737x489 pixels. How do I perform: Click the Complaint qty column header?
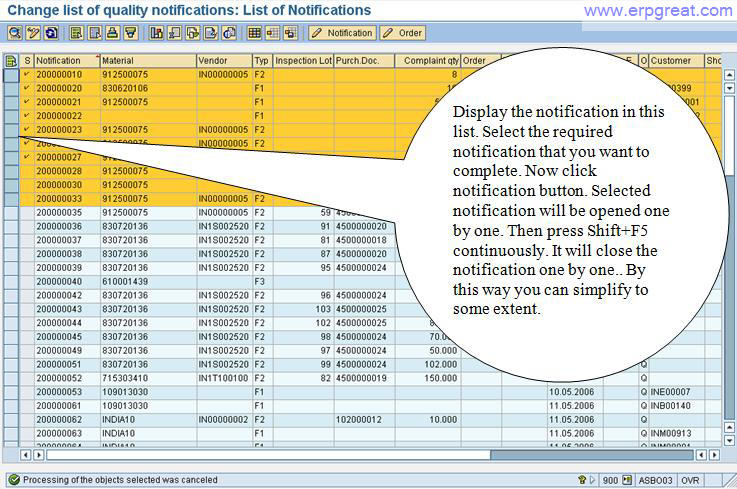pos(428,61)
